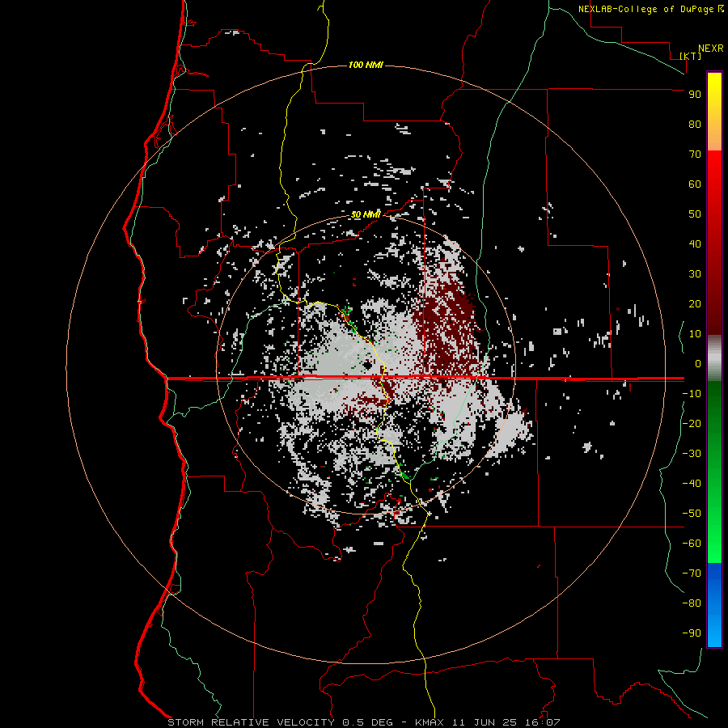Pick the green segment of the color bar

[x=714, y=472]
